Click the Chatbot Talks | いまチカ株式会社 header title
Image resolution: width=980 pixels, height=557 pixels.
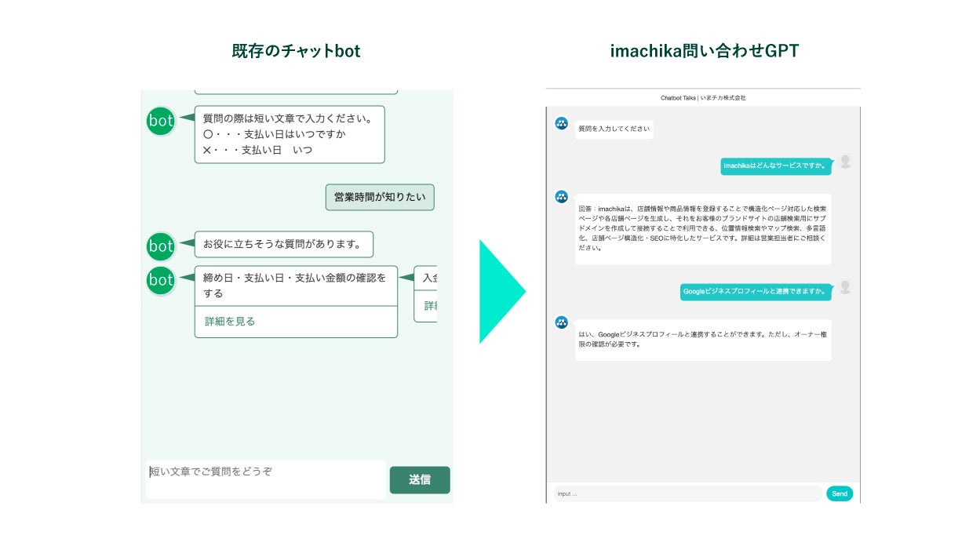point(703,98)
